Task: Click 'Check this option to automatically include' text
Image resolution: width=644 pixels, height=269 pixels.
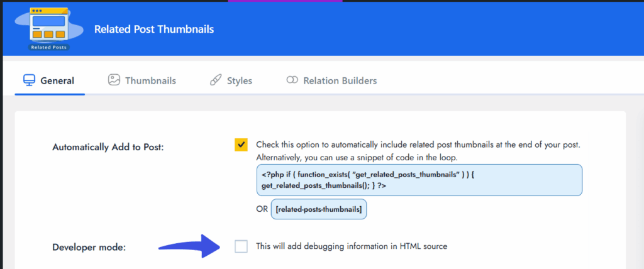Action: pyautogui.click(x=418, y=145)
